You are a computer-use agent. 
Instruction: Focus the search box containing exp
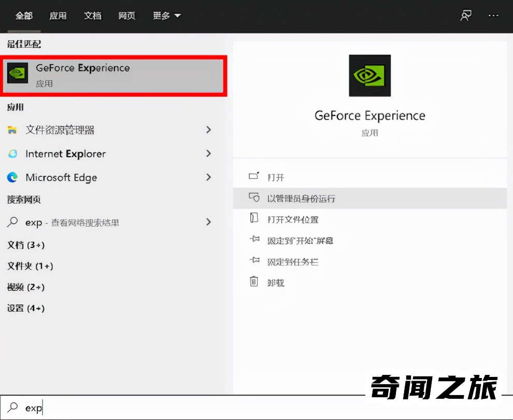point(256,408)
